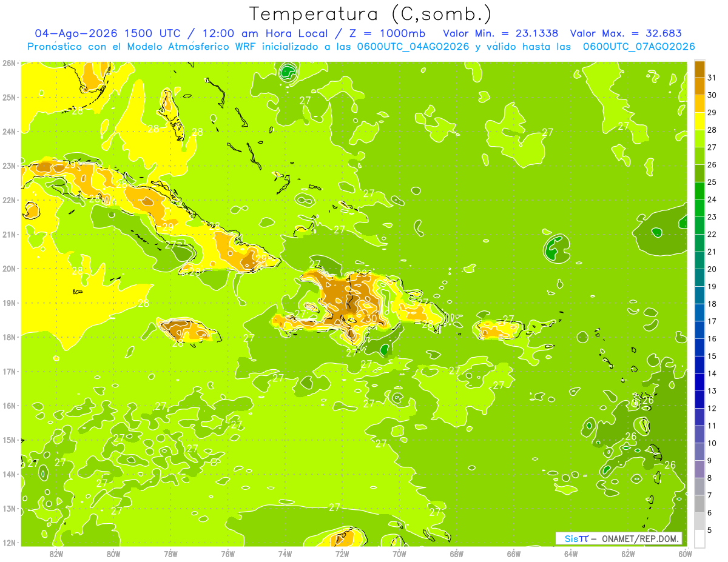Click the '82W' longitude axis label
728x562 pixels.
click(56, 554)
